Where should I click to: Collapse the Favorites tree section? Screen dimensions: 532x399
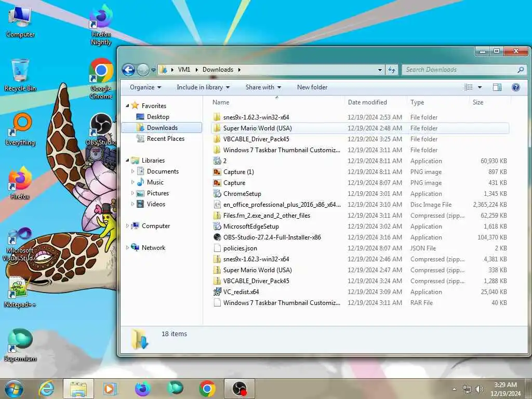128,106
